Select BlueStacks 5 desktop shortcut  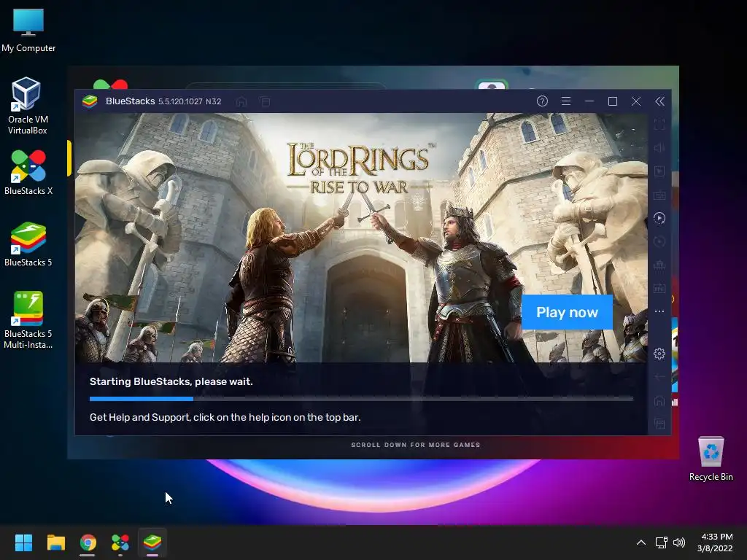28,244
